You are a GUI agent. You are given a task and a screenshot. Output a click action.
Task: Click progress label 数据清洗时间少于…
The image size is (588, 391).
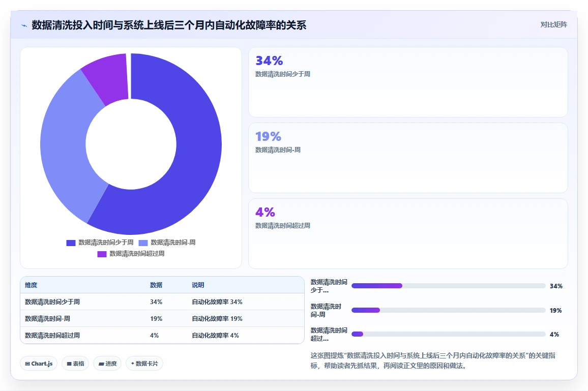[x=329, y=286]
